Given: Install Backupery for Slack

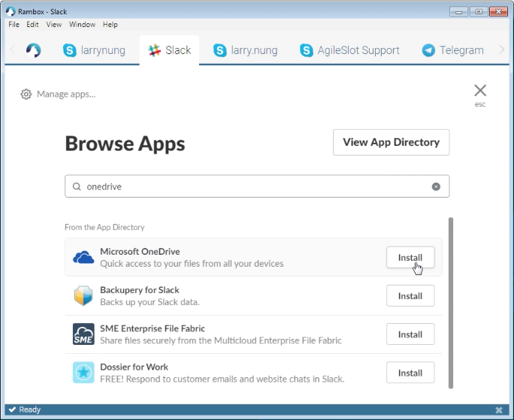Looking at the screenshot, I should point(410,296).
